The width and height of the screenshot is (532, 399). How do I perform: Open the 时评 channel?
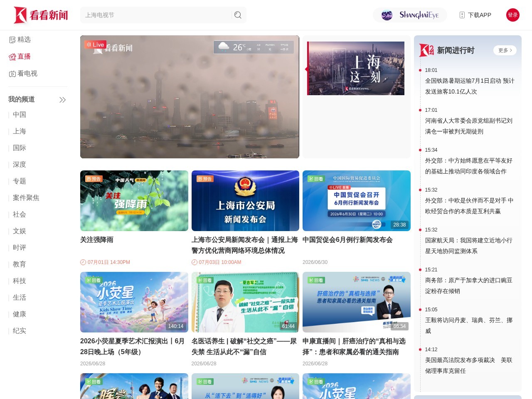20,248
